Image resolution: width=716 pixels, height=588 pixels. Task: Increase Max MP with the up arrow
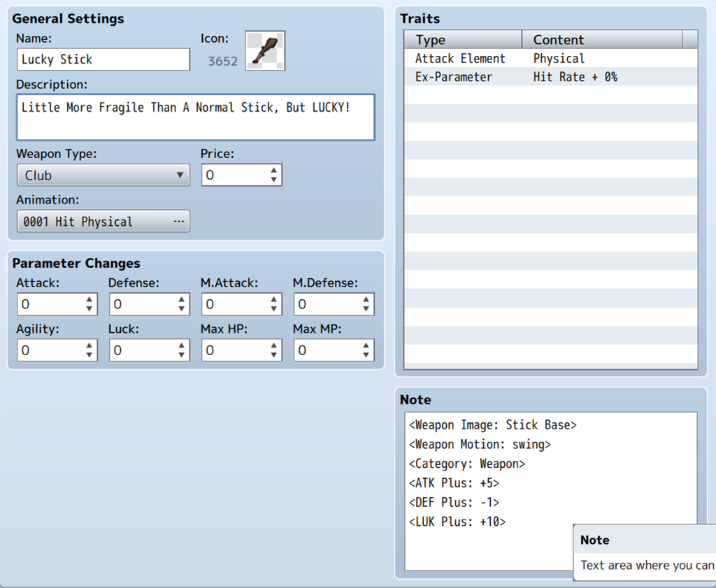(366, 345)
